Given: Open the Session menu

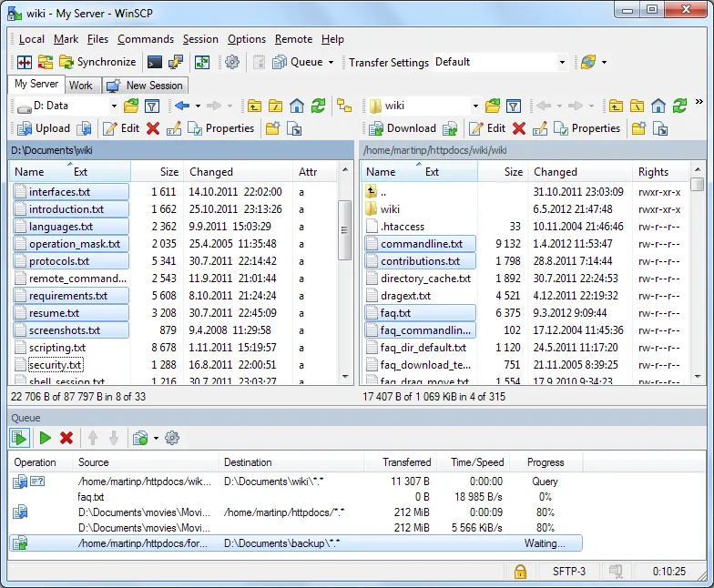Looking at the screenshot, I should point(200,40).
